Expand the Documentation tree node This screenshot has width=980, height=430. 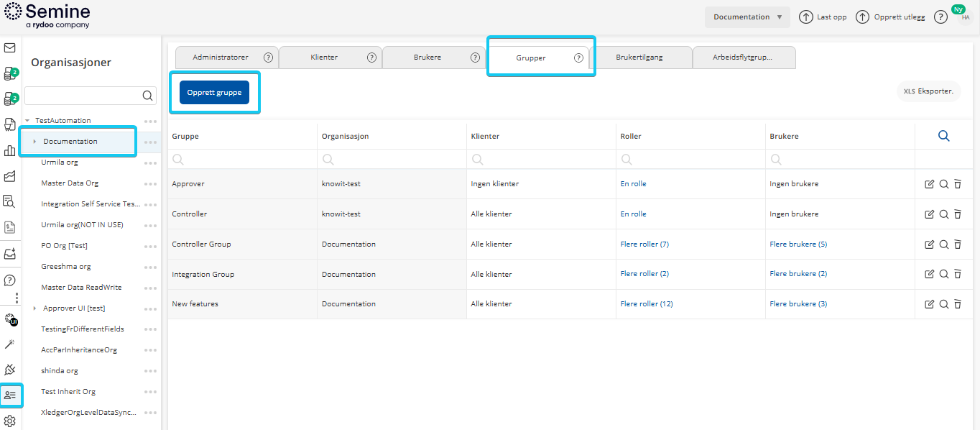(x=34, y=142)
